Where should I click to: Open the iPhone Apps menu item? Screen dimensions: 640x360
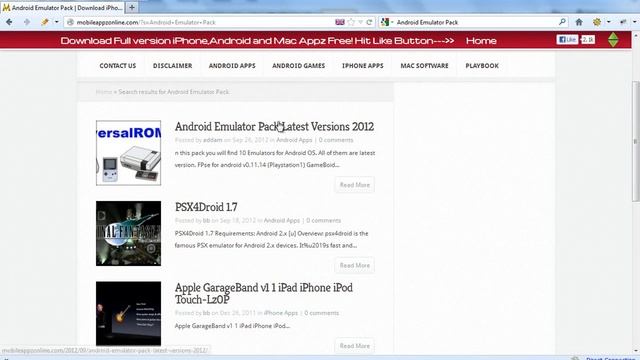coord(362,66)
